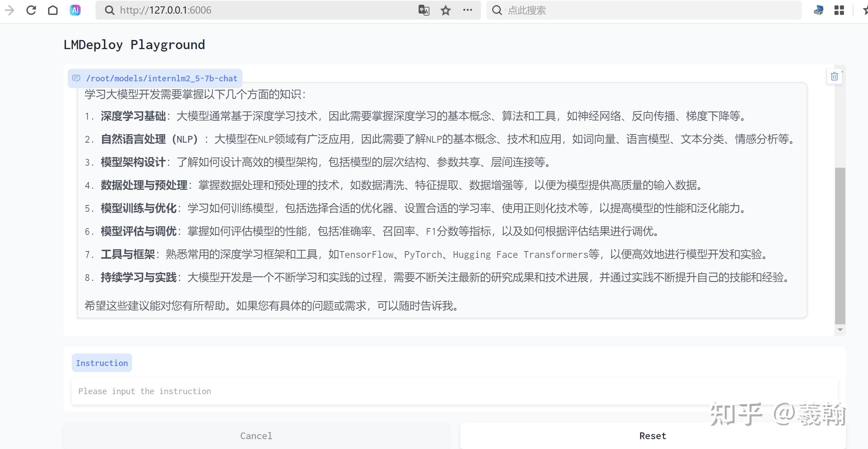
Task: Select the model path chip internlm2_5-7b-chat
Action: click(x=162, y=78)
